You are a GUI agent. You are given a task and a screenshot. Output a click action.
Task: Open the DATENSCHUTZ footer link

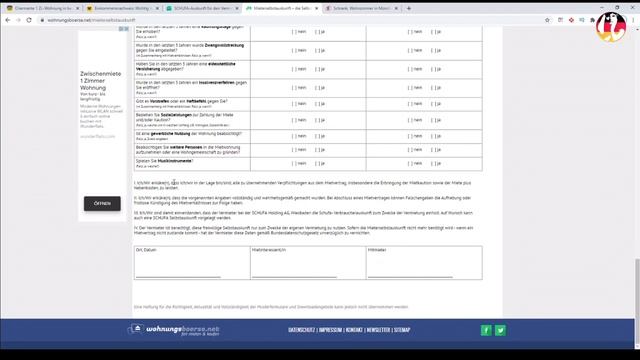[301, 330]
